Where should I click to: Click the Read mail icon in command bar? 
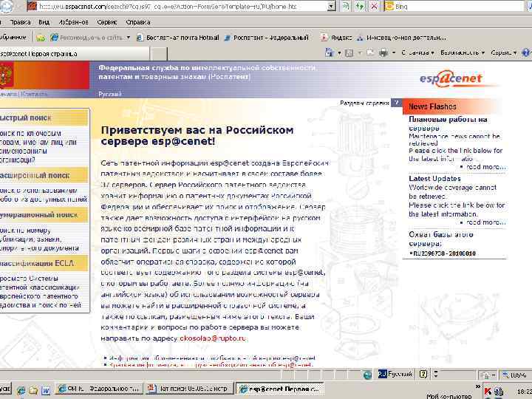[370, 52]
